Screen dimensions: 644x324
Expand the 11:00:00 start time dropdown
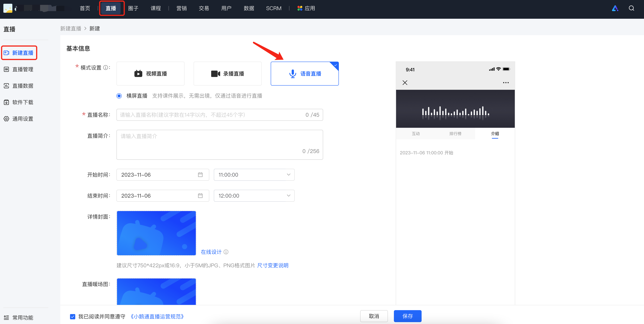pyautogui.click(x=254, y=175)
